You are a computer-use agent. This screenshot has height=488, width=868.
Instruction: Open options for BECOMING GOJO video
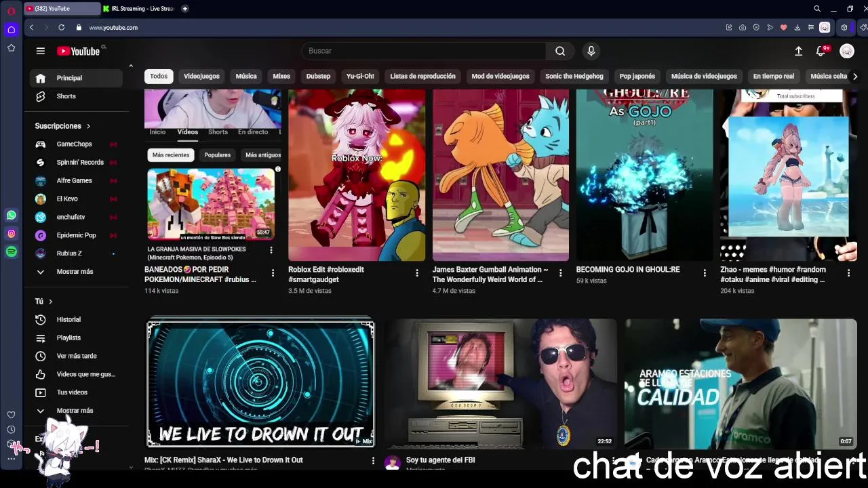pyautogui.click(x=705, y=273)
